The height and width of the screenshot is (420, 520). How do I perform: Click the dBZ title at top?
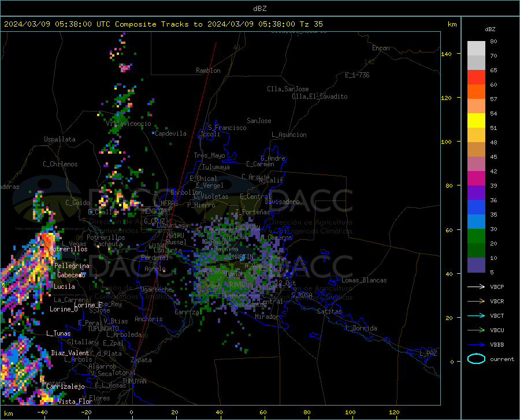(x=259, y=9)
